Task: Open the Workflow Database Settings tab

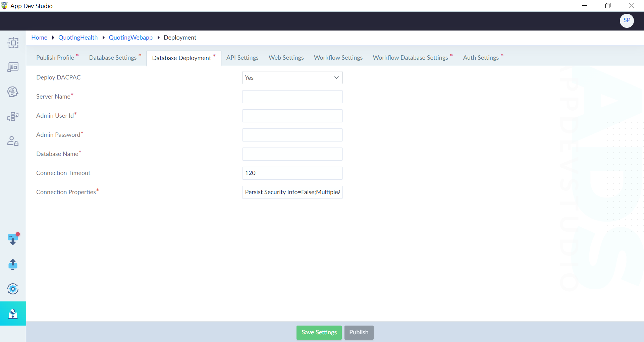Action: pyautogui.click(x=413, y=58)
